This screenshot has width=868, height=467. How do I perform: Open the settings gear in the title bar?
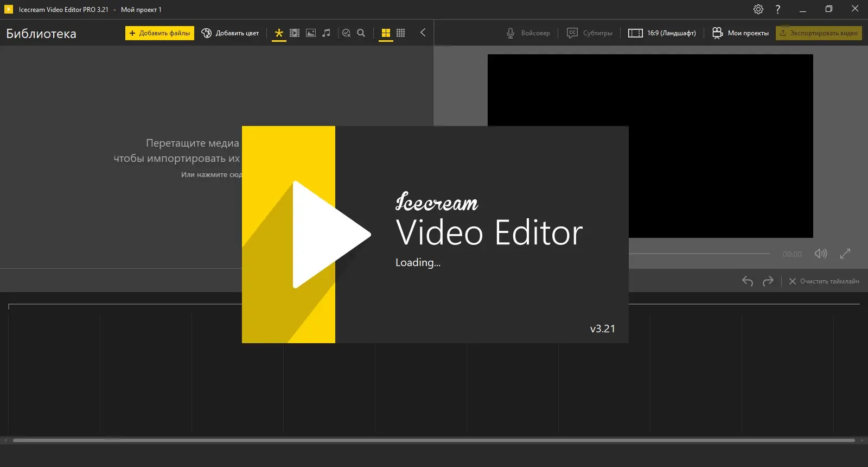click(x=758, y=9)
